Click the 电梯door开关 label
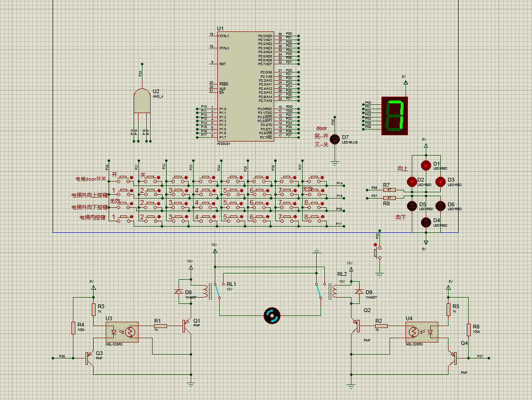This screenshot has width=532, height=400. 91,179
